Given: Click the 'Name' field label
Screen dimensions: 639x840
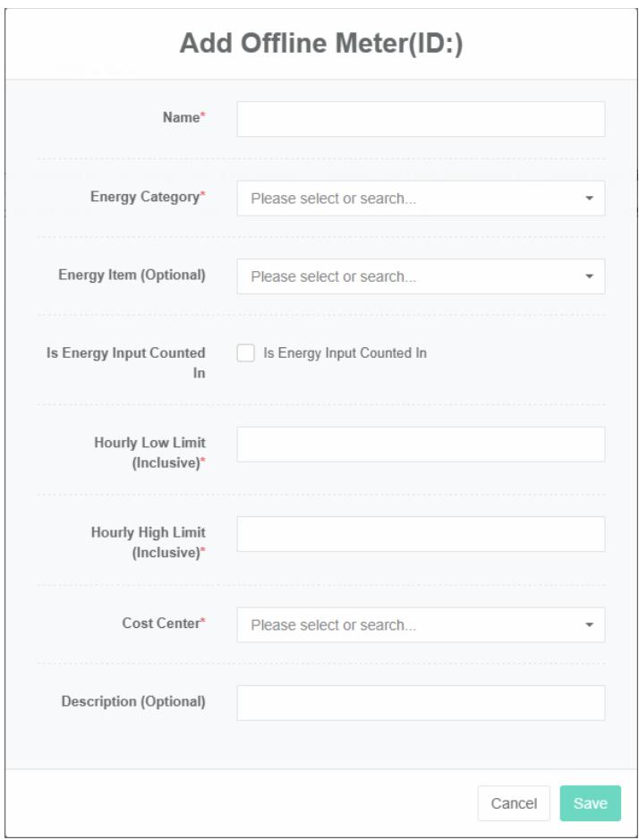Looking at the screenshot, I should pos(181,117).
